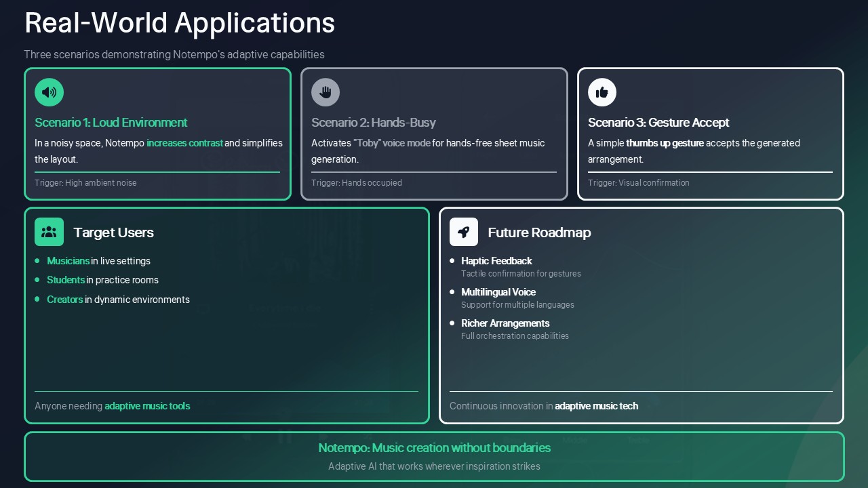
Task: Select 'Scenario 1: Loud Environment' heading
Action: click(x=111, y=123)
